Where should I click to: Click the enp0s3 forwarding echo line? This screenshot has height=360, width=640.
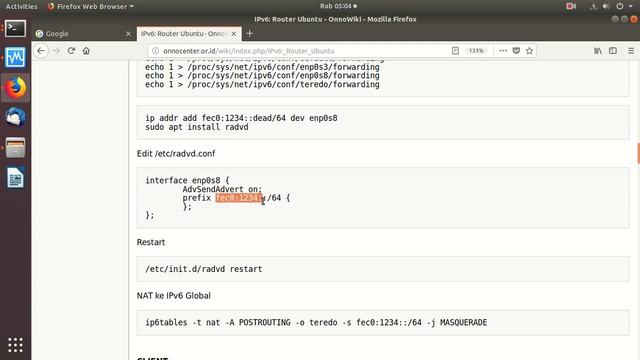click(x=262, y=67)
